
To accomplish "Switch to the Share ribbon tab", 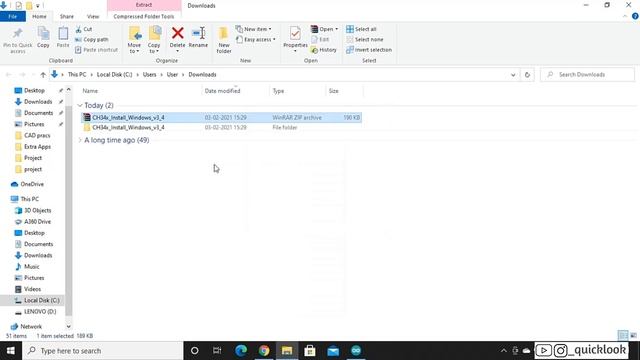I will pos(67,16).
